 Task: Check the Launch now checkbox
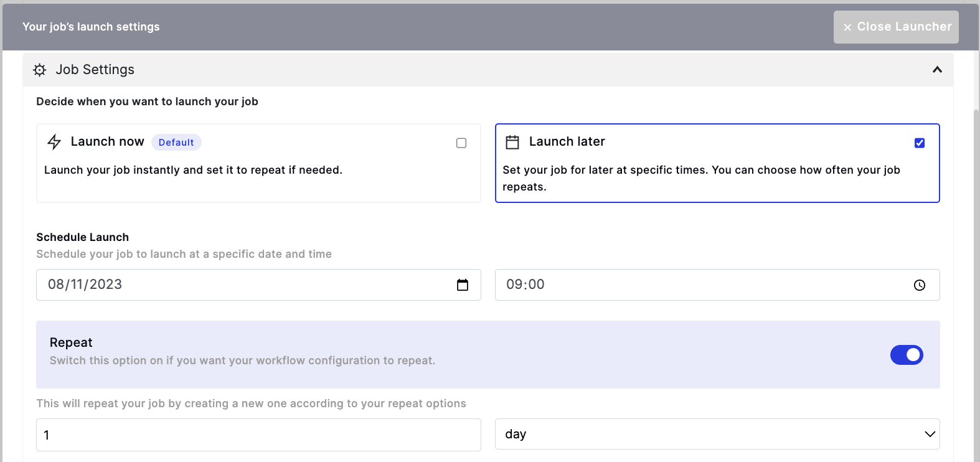(461, 143)
